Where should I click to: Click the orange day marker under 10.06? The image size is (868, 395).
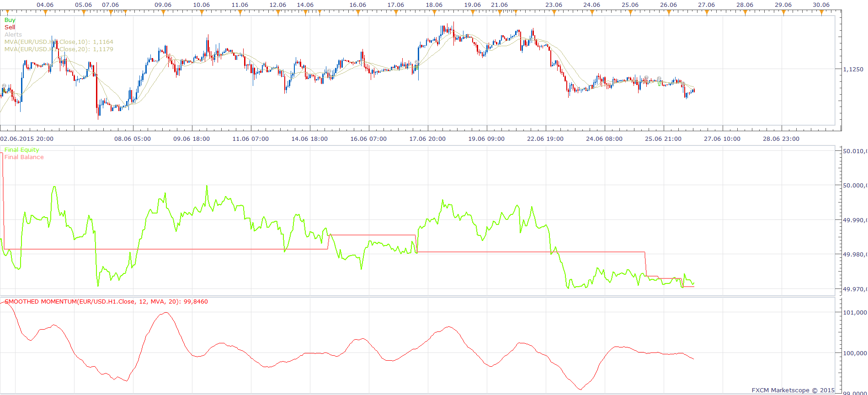pos(202,12)
